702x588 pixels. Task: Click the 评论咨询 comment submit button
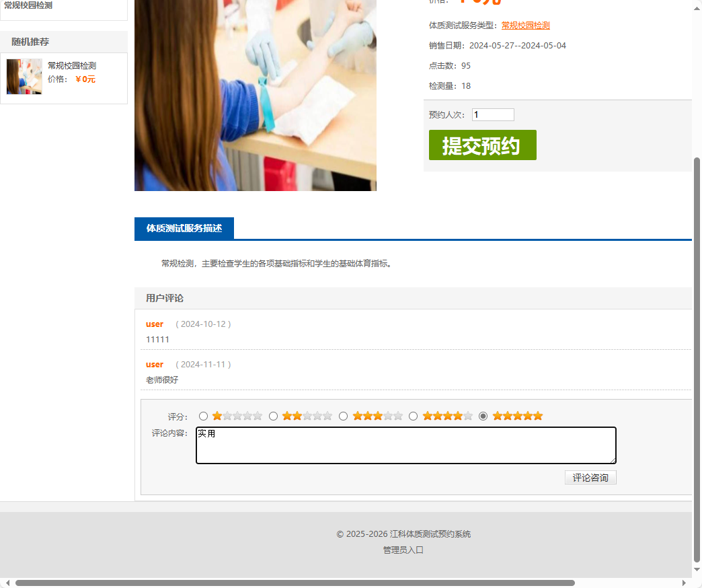click(590, 477)
